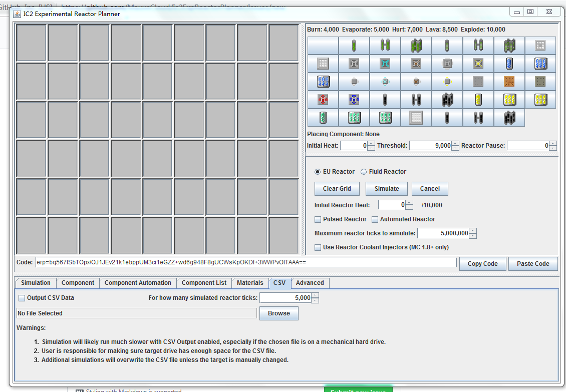Check the Pulsed Reactor option
The width and height of the screenshot is (566, 392).
pos(318,219)
